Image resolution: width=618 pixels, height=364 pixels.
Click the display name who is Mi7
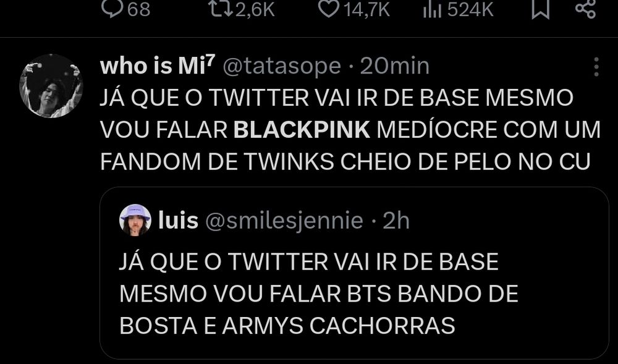pyautogui.click(x=158, y=66)
